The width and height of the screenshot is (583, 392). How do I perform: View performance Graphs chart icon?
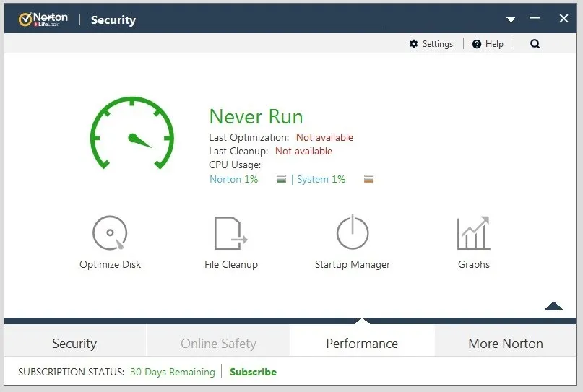click(474, 233)
